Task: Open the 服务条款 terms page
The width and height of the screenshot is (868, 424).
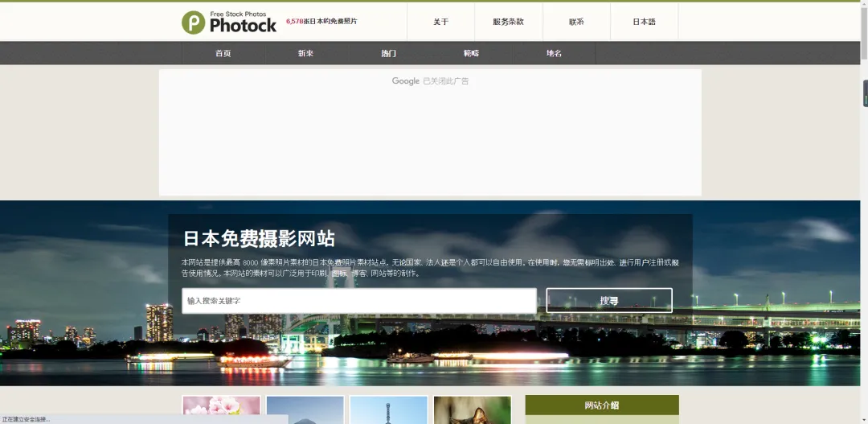Action: coord(508,22)
